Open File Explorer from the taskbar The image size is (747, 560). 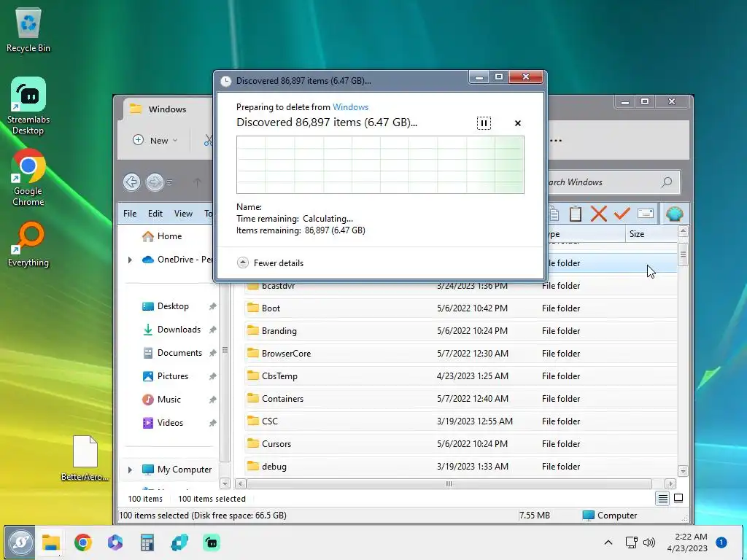[50, 542]
